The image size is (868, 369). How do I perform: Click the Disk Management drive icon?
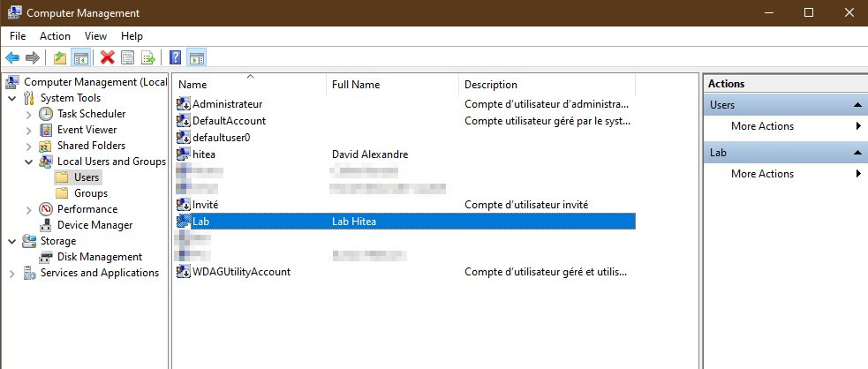[x=46, y=257]
